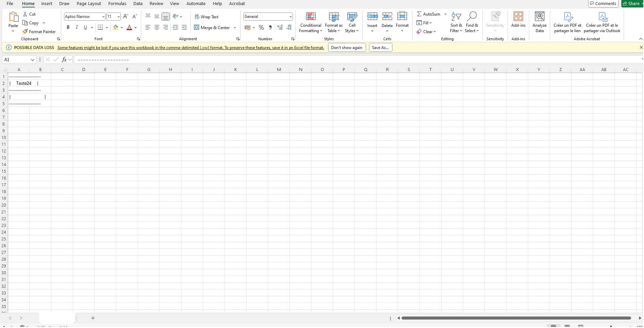Image resolution: width=644 pixels, height=328 pixels.
Task: Click the insert function fx icon
Action: (x=64, y=60)
